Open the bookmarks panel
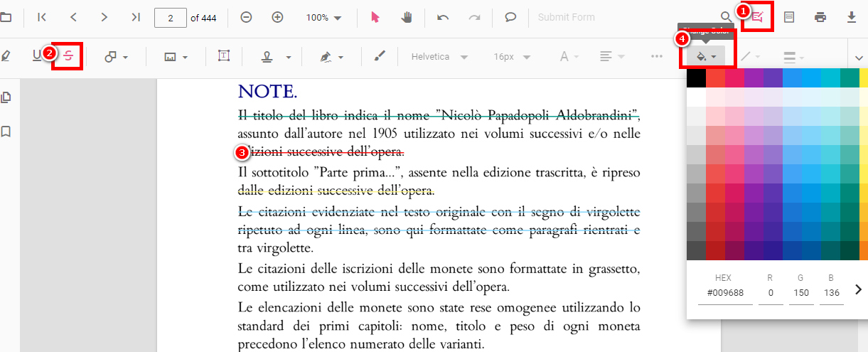 click(6, 132)
